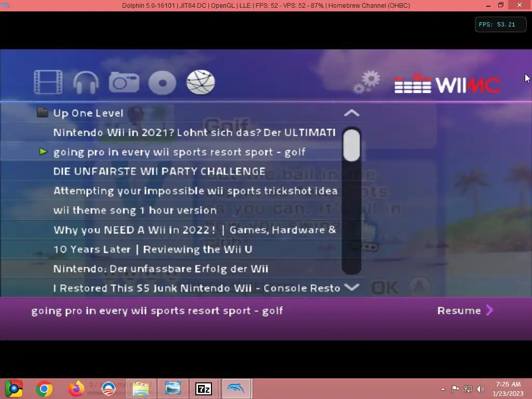Select 'wii theme song 1 hour version' entry
The image size is (532, 399).
click(x=135, y=210)
